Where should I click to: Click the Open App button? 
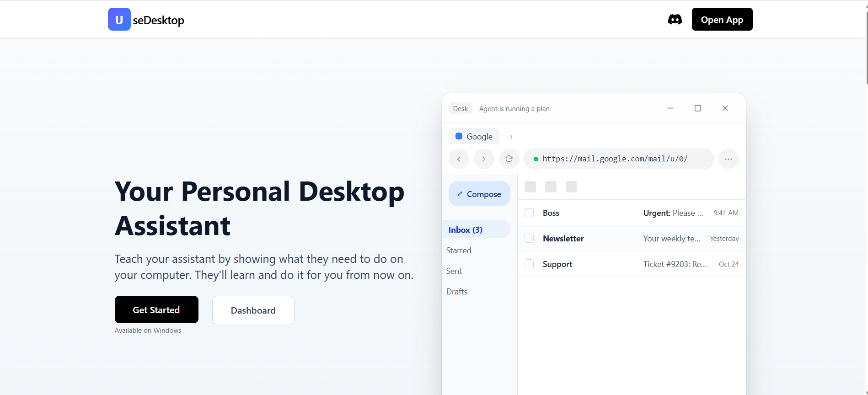point(722,19)
